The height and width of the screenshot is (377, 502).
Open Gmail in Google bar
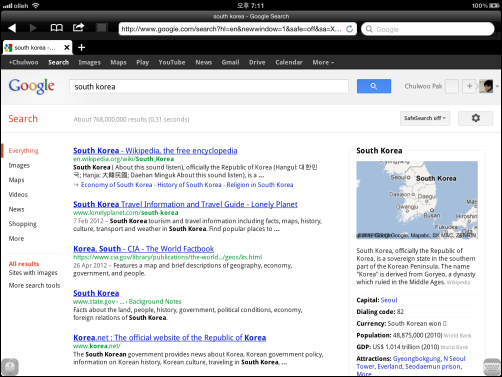pyautogui.click(x=230, y=62)
